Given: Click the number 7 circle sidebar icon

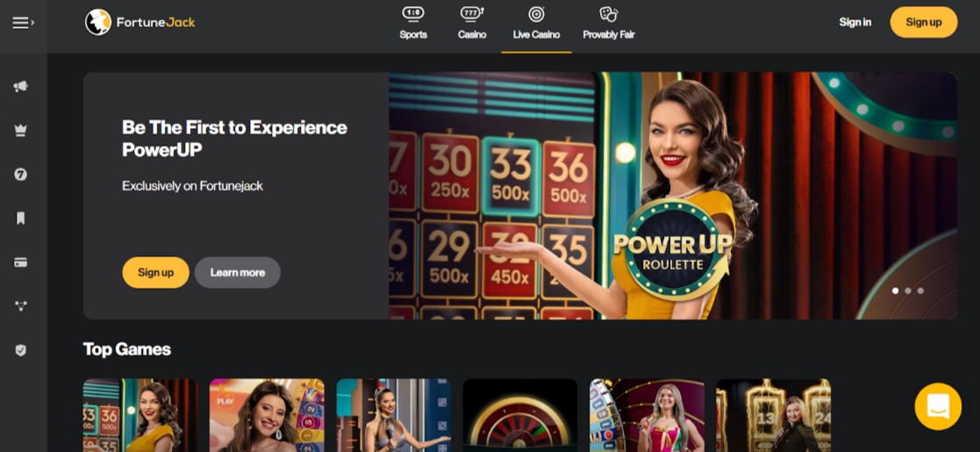Looking at the screenshot, I should [x=21, y=174].
